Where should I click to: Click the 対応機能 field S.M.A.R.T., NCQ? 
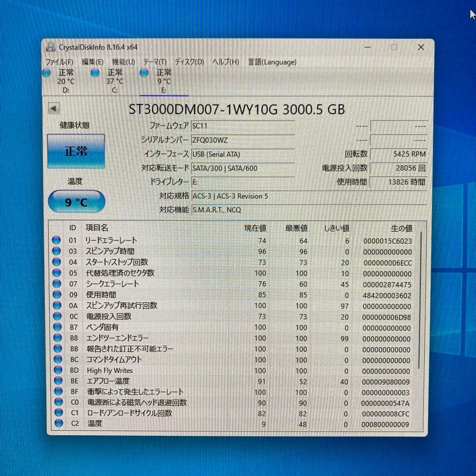tap(309, 210)
